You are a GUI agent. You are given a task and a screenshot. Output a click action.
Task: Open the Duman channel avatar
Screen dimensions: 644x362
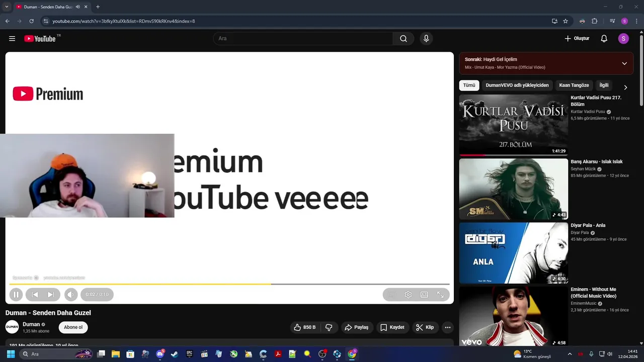(12, 327)
